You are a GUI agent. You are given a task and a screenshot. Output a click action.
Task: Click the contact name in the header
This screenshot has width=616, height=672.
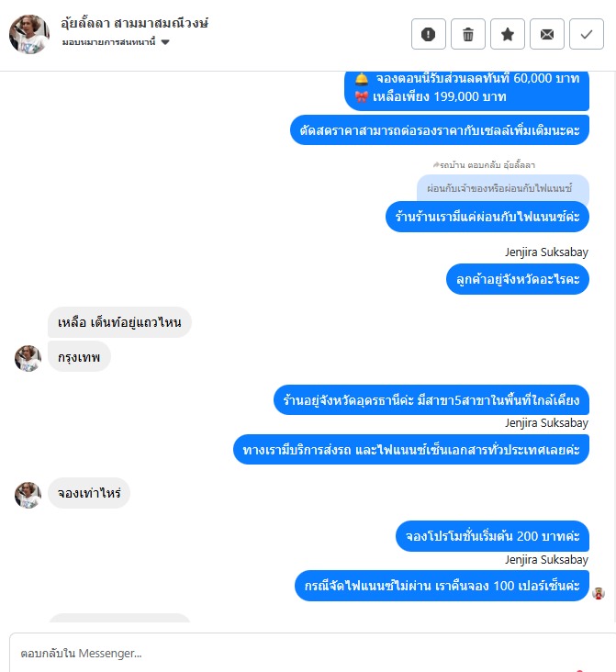coord(134,23)
